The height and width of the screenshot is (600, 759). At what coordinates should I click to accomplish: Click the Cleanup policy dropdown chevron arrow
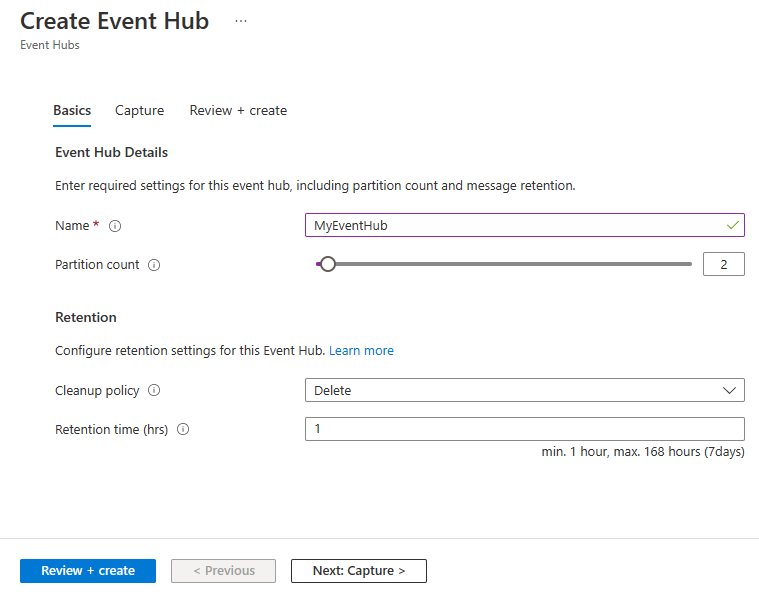pyautogui.click(x=729, y=390)
